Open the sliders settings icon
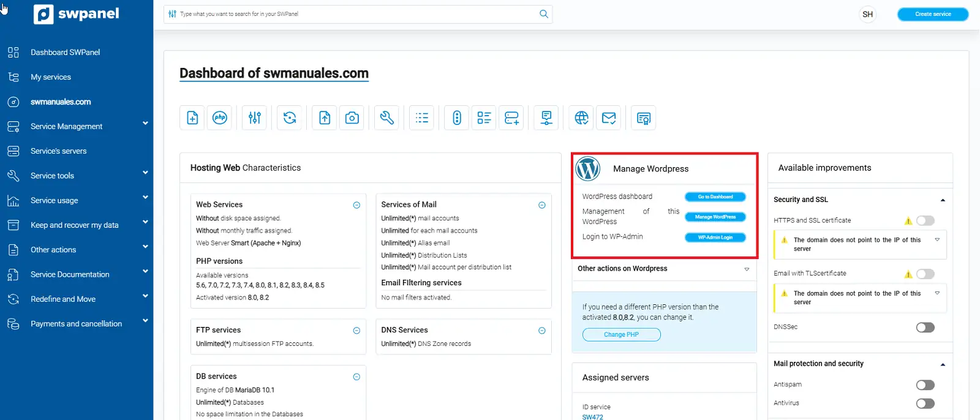The width and height of the screenshot is (980, 420). 255,118
